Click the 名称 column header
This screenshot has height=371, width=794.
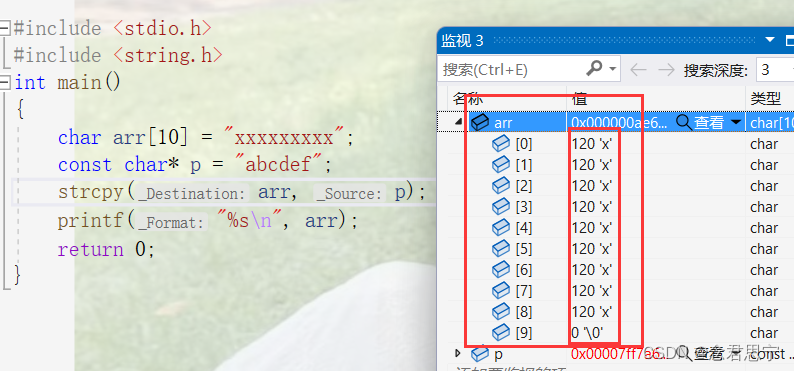(x=467, y=99)
